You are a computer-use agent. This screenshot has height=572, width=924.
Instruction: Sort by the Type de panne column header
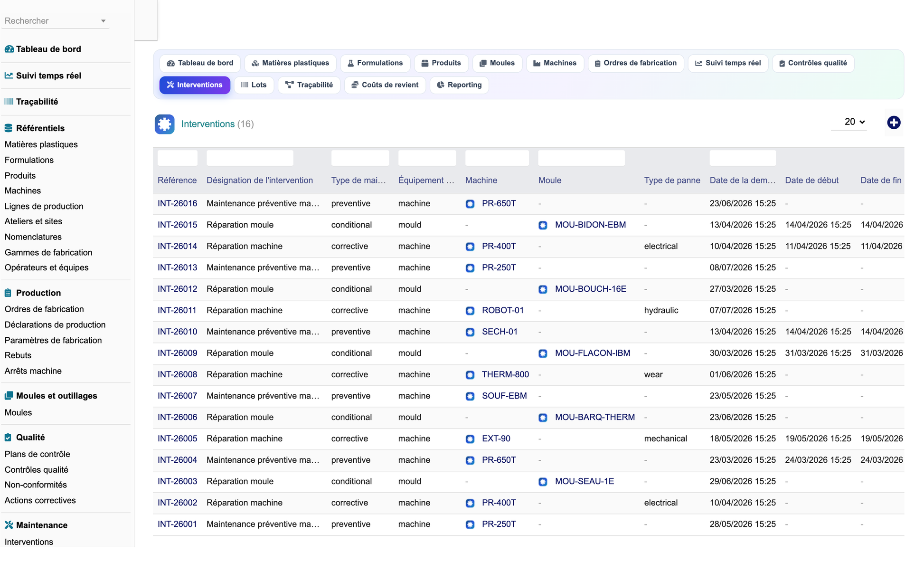click(x=672, y=181)
